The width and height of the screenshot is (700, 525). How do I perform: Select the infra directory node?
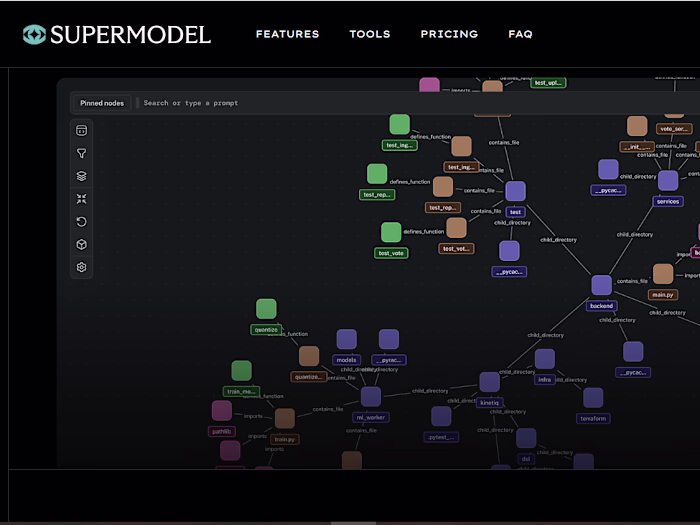545,359
